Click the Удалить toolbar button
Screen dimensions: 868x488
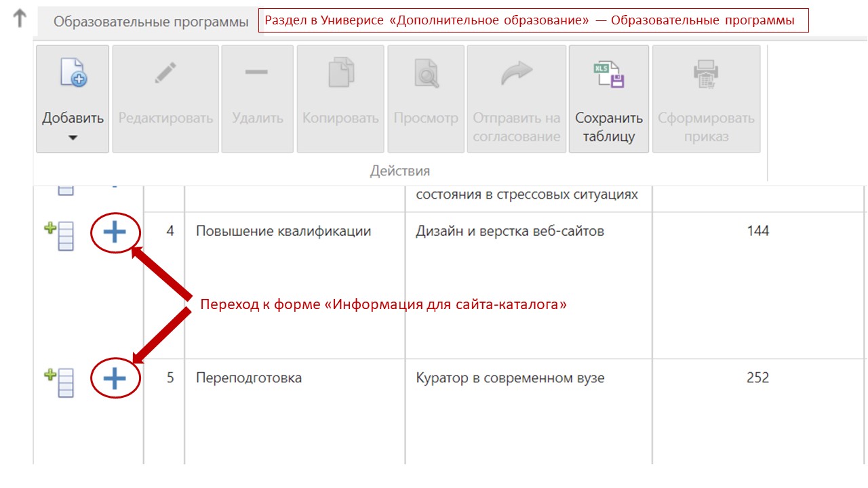257,99
